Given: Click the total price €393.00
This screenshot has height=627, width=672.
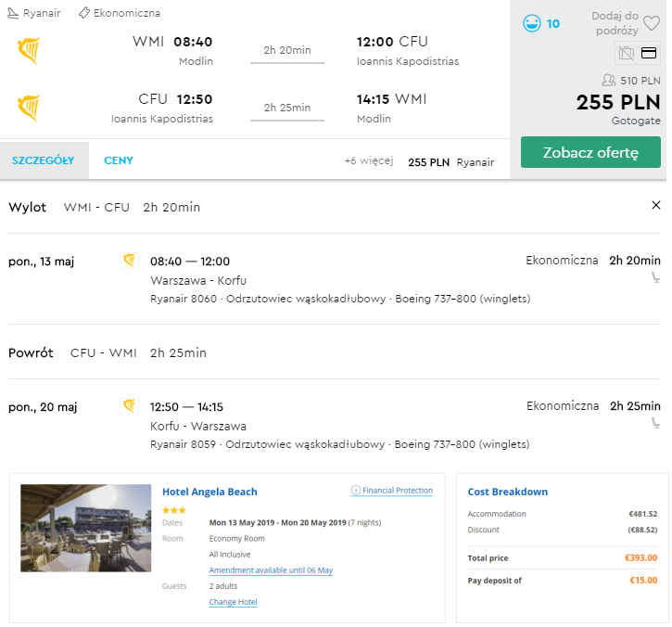Looking at the screenshot, I should 641,557.
